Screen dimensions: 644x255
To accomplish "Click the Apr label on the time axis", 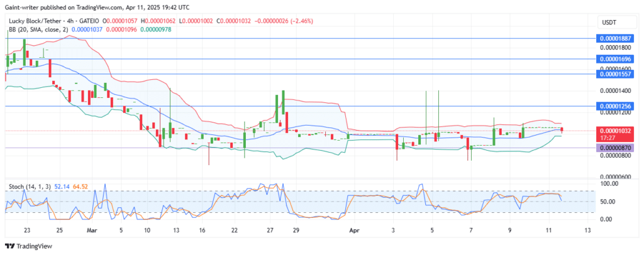I will coord(353,231).
